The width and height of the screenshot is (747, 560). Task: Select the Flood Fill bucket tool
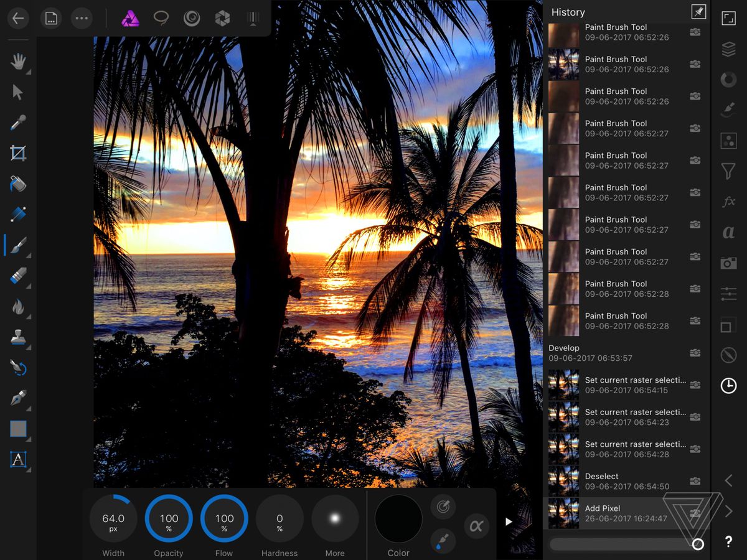coord(18,184)
